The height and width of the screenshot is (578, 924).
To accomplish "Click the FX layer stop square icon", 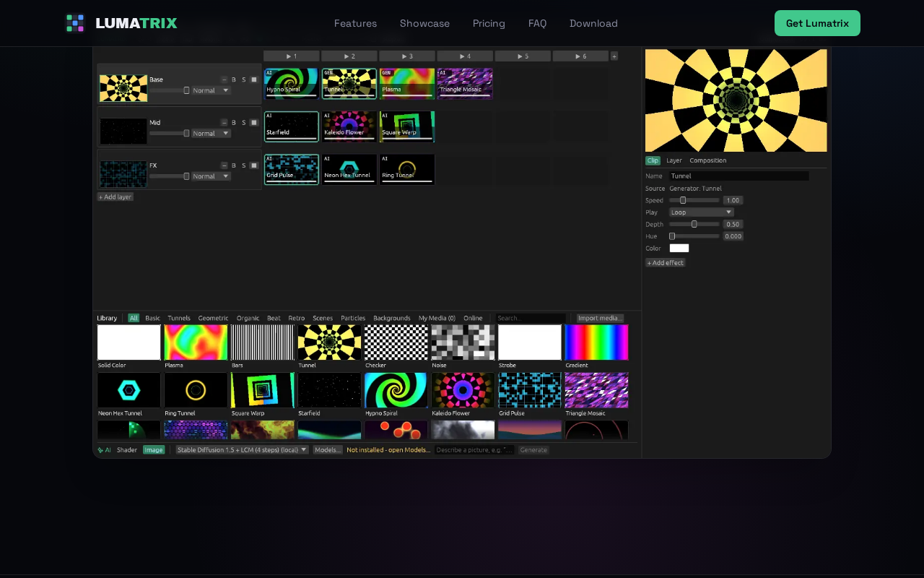I will click(254, 165).
